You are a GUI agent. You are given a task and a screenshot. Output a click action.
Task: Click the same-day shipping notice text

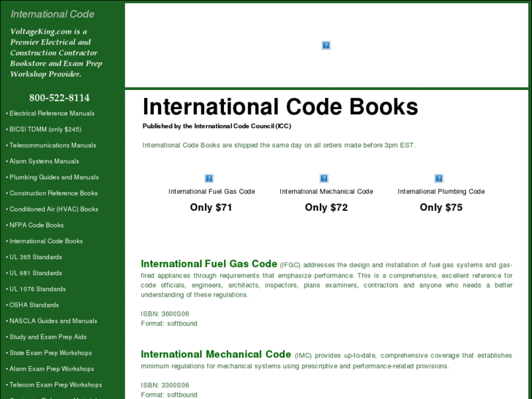coord(279,146)
